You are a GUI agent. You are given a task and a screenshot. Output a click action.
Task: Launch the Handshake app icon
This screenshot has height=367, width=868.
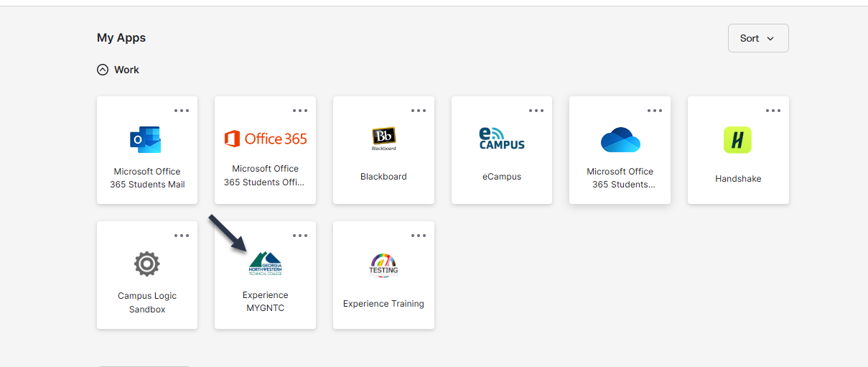coord(737,139)
